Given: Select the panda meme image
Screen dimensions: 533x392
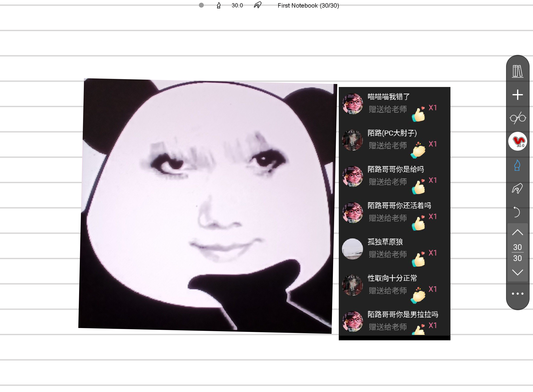Looking at the screenshot, I should pyautogui.click(x=207, y=206).
